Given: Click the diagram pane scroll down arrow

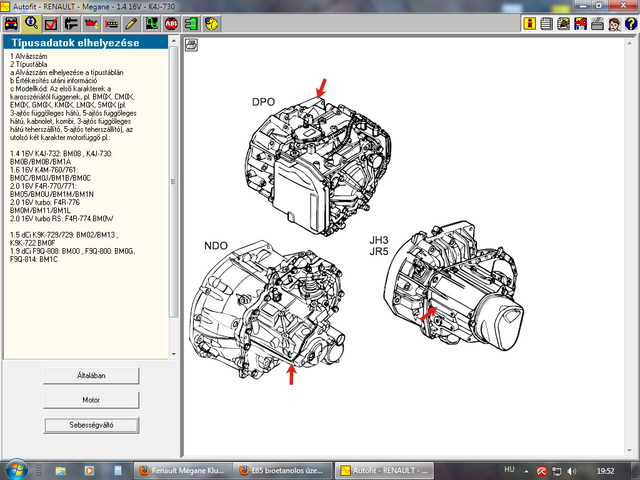Looking at the screenshot, I should 629,451.
